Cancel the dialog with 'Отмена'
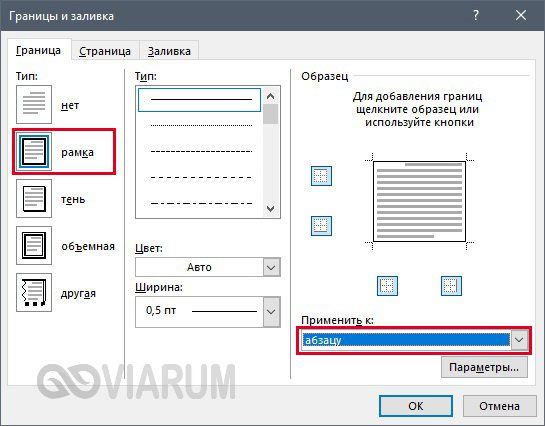 coord(499,406)
